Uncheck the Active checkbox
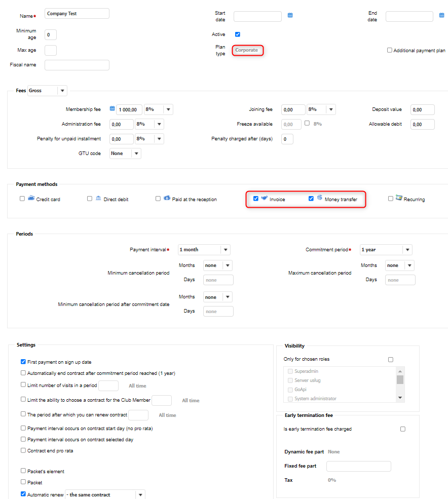Image resolution: width=448 pixels, height=499 pixels. pyautogui.click(x=238, y=34)
